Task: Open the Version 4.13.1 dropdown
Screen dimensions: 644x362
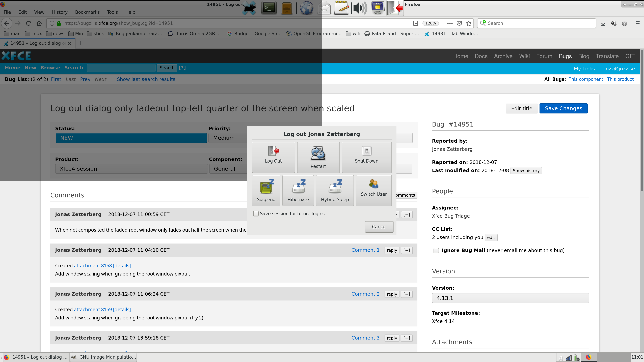Action: tap(510, 298)
